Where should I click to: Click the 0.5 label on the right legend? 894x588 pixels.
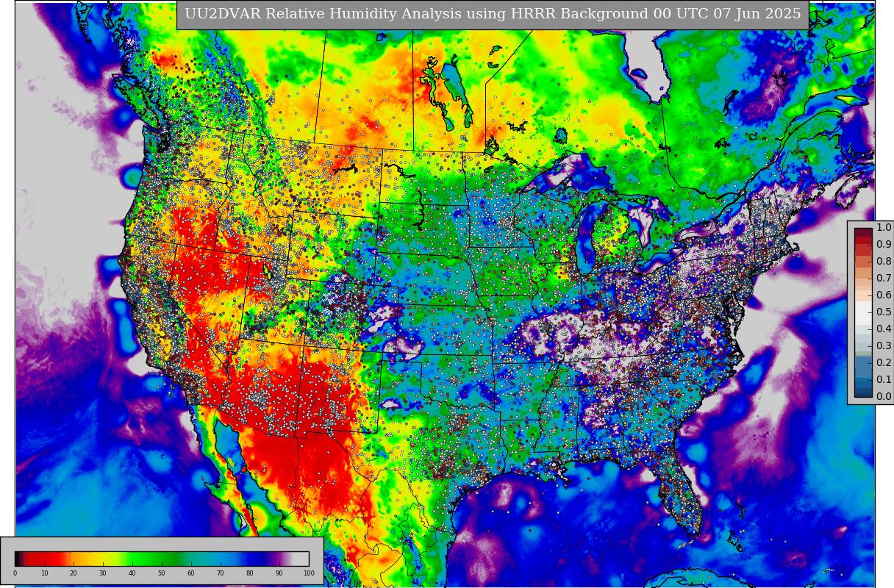(x=884, y=312)
